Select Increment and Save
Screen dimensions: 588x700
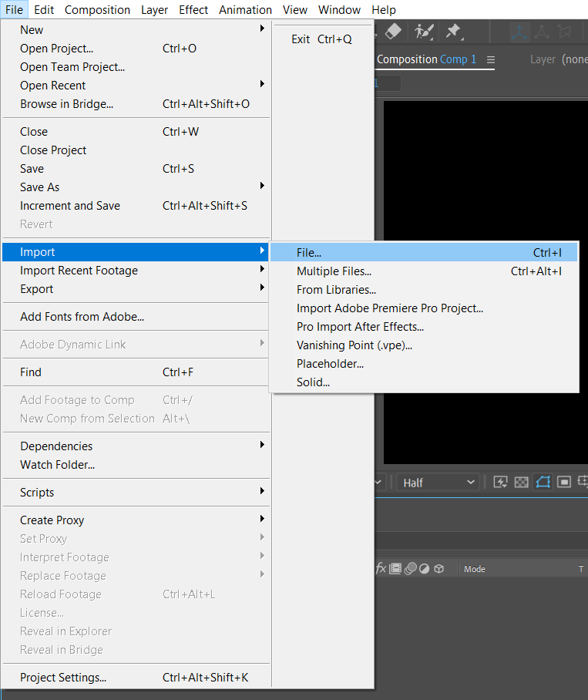coord(136,206)
